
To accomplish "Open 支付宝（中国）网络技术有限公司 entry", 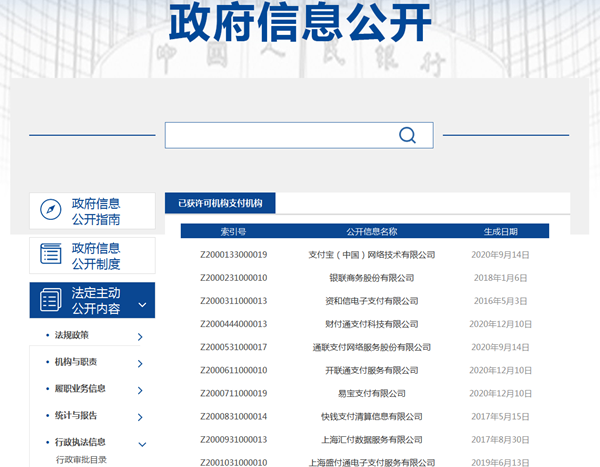I will tap(372, 255).
